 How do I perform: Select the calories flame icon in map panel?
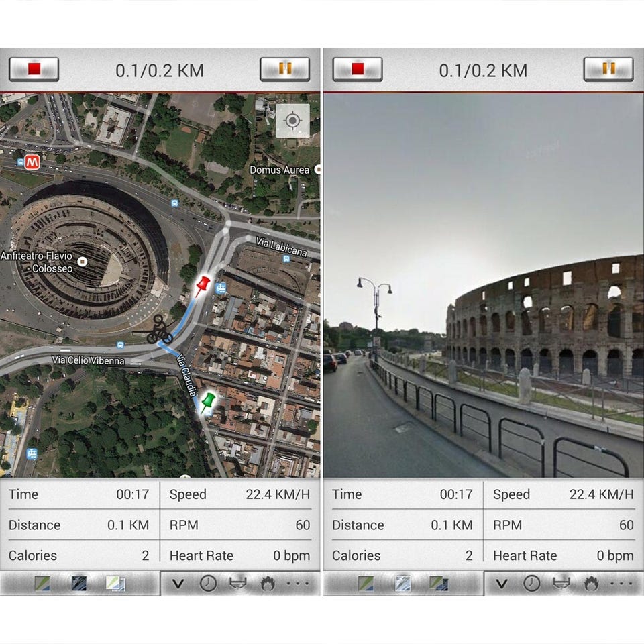pos(268,583)
